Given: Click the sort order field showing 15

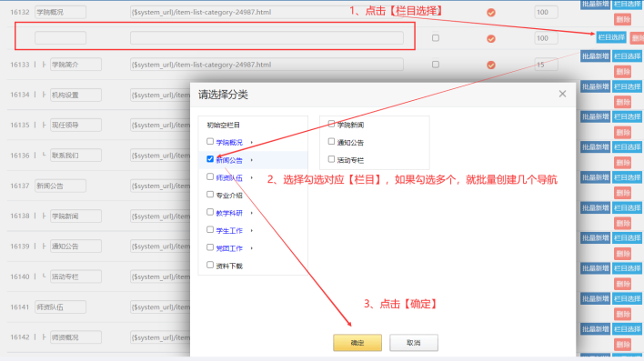Looking at the screenshot, I should click(546, 65).
